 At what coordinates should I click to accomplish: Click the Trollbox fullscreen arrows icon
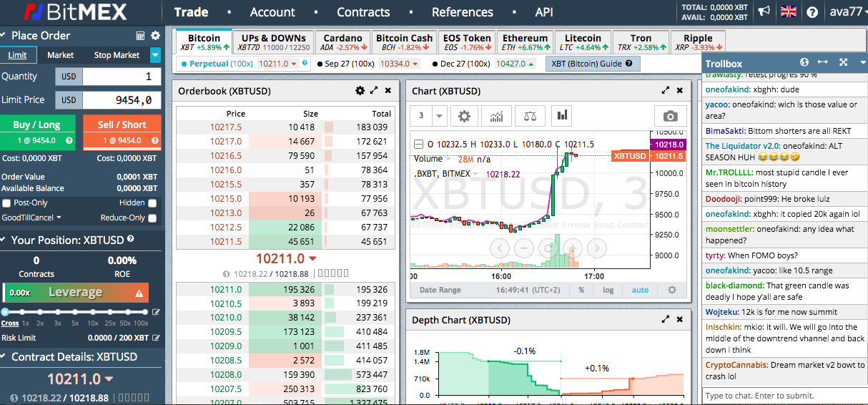(x=843, y=63)
